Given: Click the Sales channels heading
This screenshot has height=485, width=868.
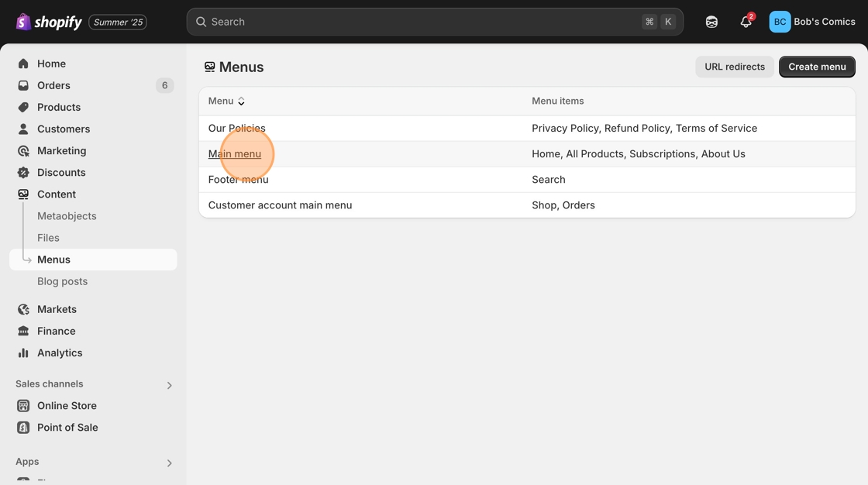Looking at the screenshot, I should [50, 384].
